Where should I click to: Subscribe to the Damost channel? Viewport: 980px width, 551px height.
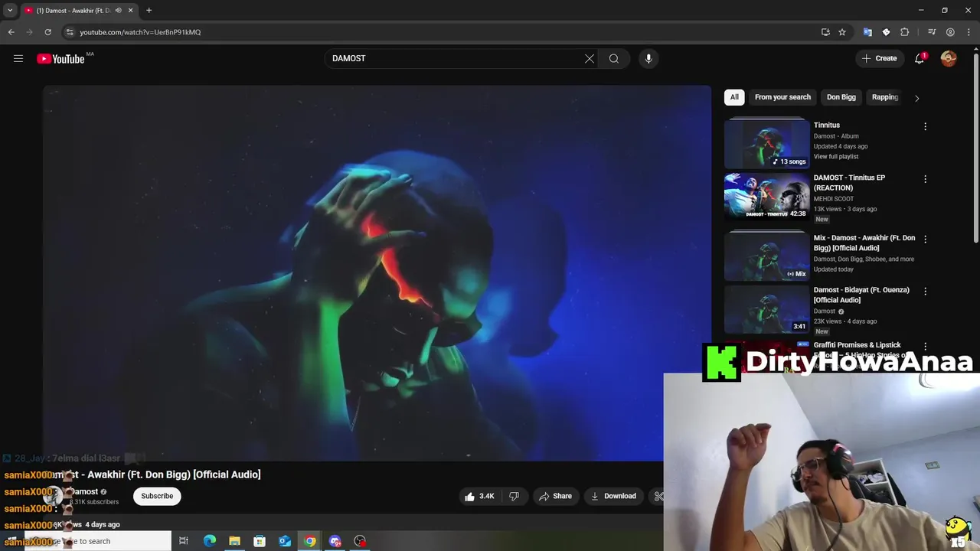[157, 496]
